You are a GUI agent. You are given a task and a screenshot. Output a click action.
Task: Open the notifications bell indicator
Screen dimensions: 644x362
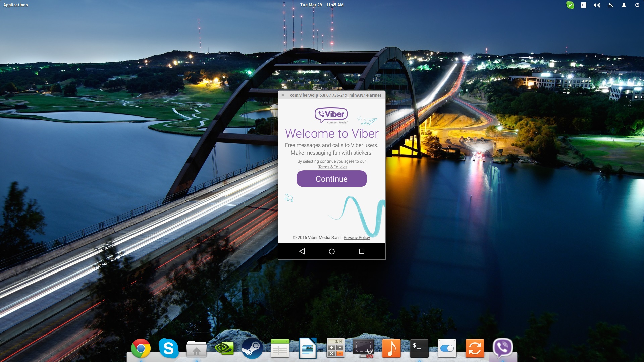pyautogui.click(x=624, y=5)
